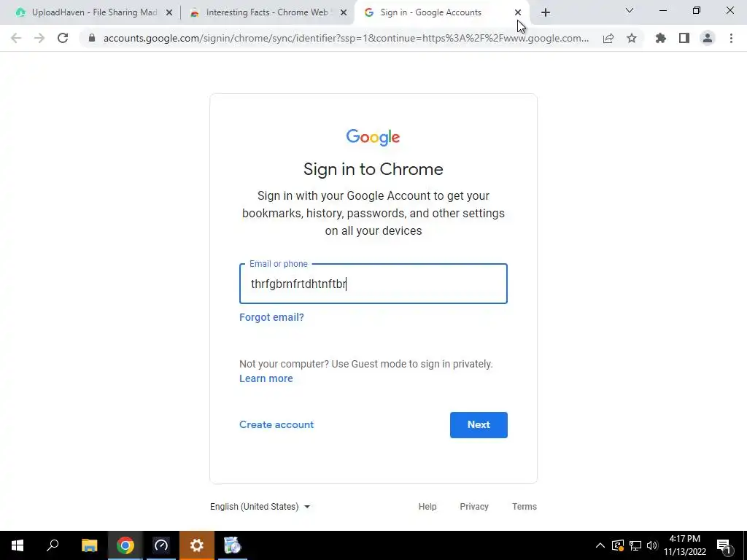Reload the page with the refresh icon

(63, 38)
